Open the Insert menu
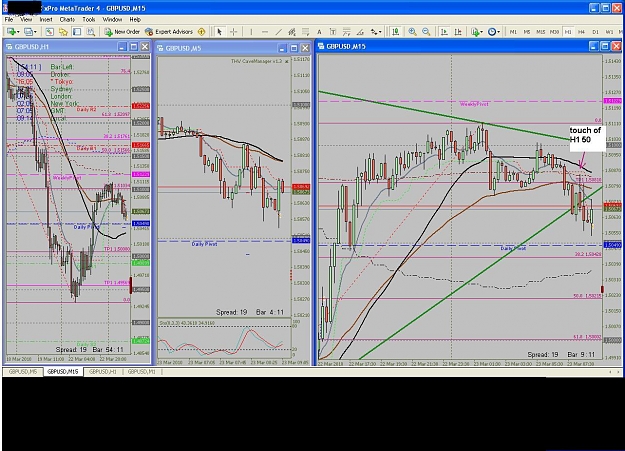This screenshot has width=625, height=451. click(x=46, y=19)
